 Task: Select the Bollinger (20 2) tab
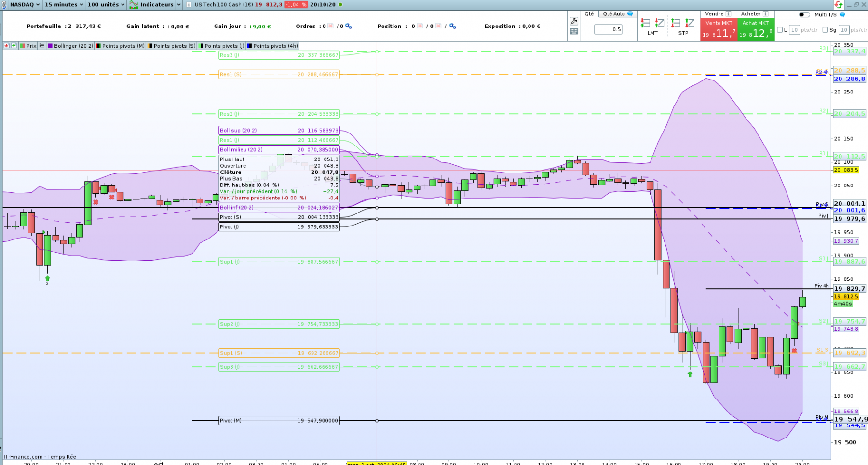pyautogui.click(x=70, y=46)
